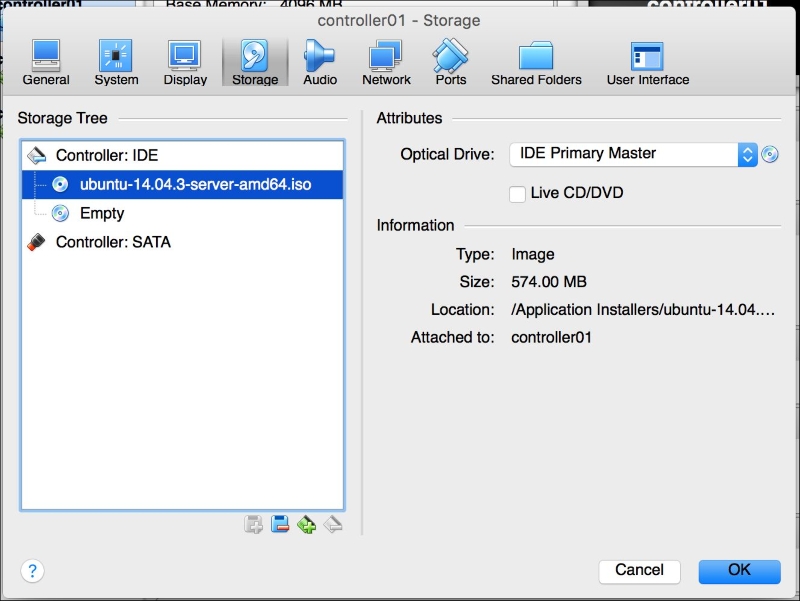The height and width of the screenshot is (601, 800).
Task: Click the remove storage attachment icon
Action: coord(280,524)
